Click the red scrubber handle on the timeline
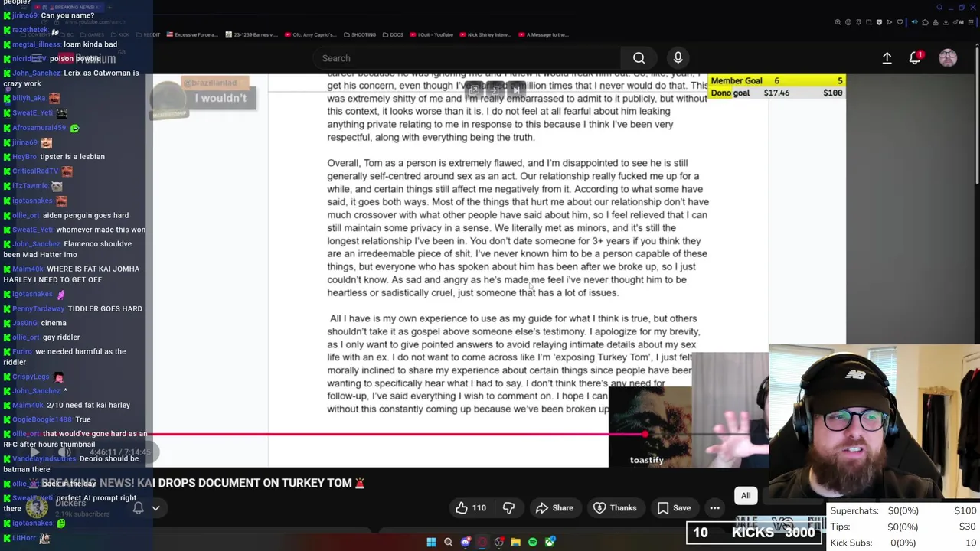 (x=645, y=434)
